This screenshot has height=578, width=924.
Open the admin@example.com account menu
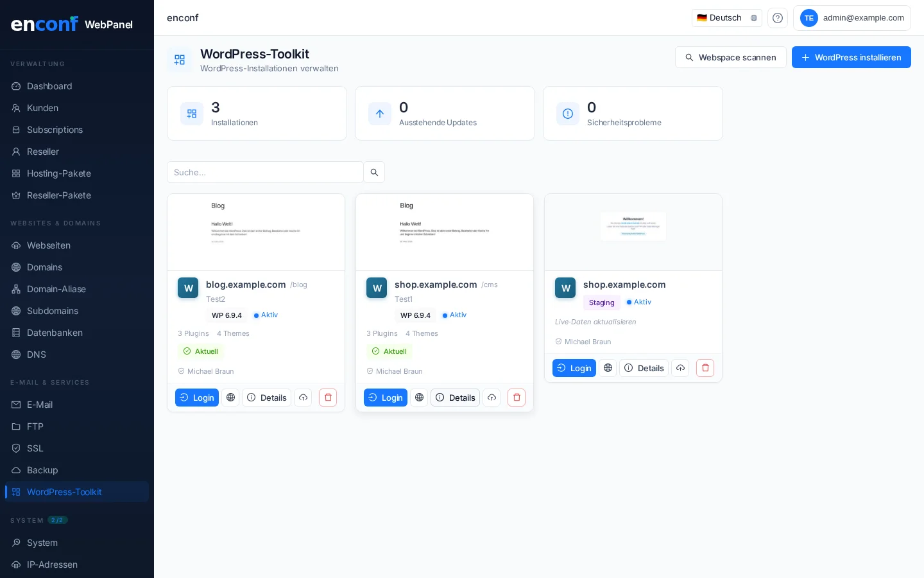[852, 18]
